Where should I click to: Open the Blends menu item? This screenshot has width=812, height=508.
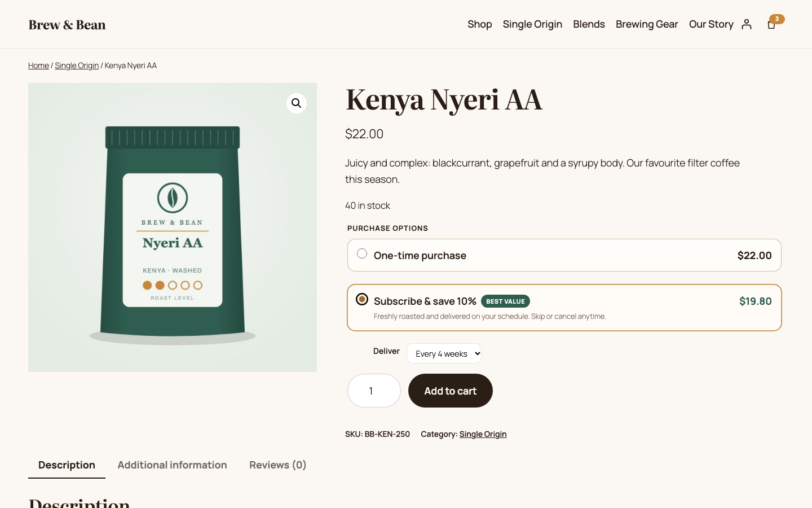(589, 24)
